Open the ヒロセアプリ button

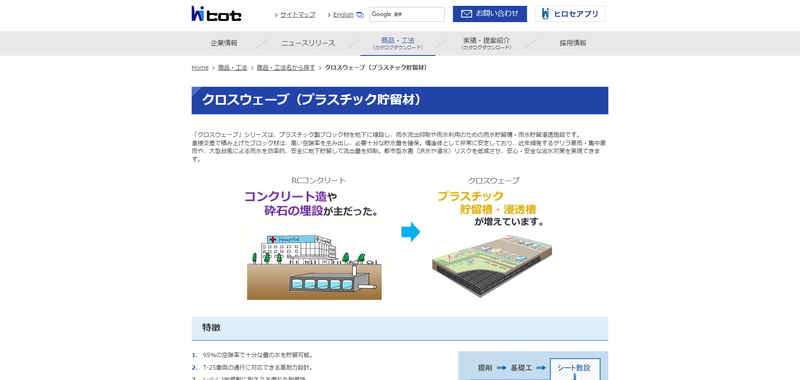pos(570,14)
